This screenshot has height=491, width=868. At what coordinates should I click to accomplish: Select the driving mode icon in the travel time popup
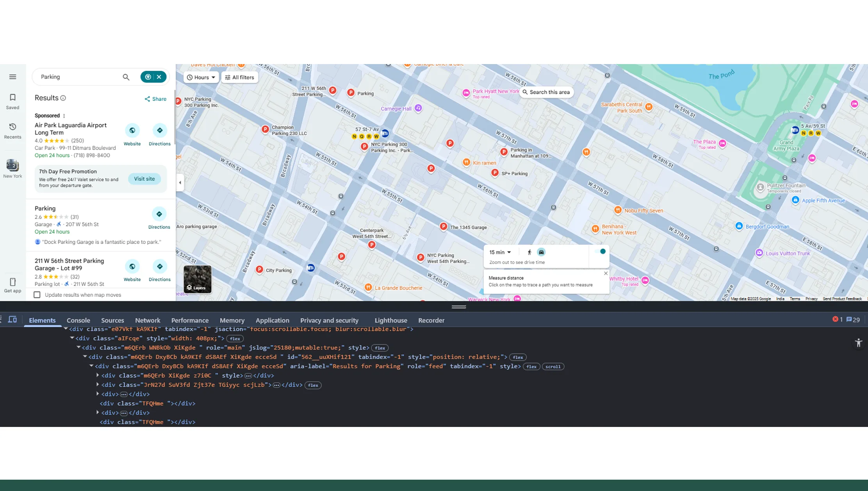[541, 252]
